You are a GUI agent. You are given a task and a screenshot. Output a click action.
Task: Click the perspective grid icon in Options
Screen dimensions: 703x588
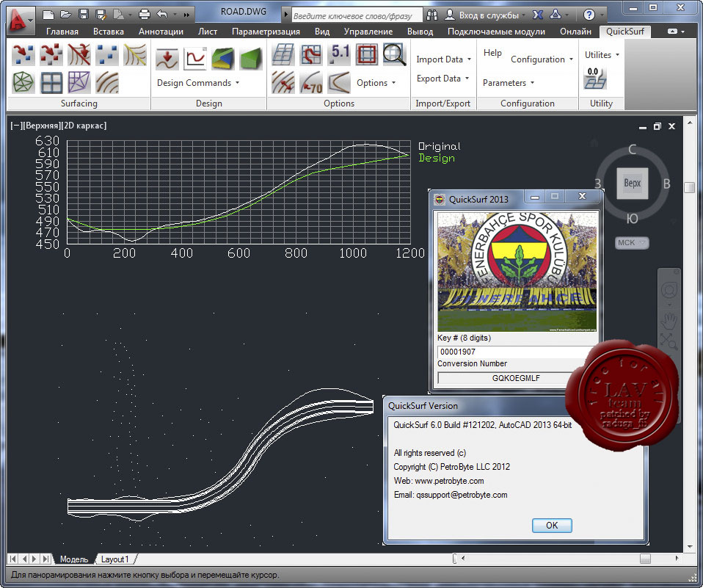(x=283, y=54)
